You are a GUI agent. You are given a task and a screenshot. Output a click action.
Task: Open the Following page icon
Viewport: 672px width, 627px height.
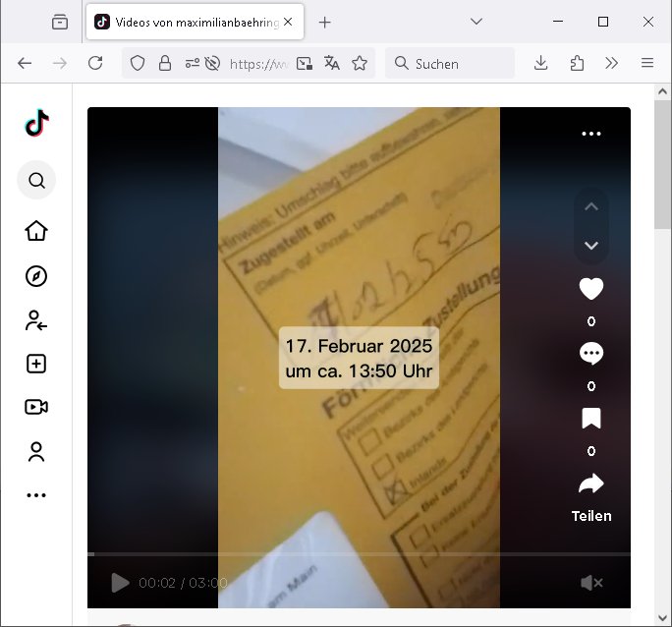pyautogui.click(x=36, y=320)
